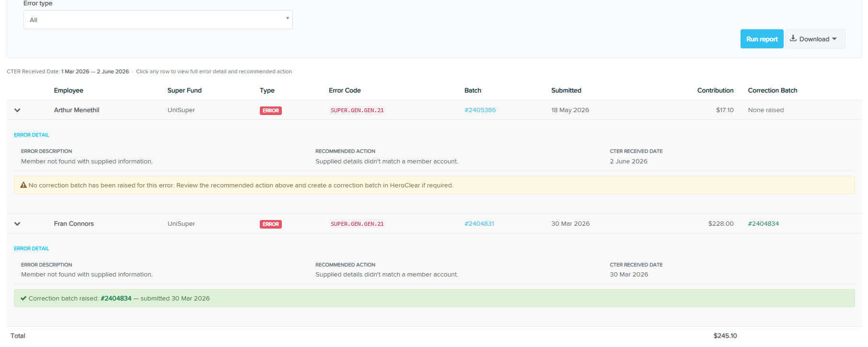Click the Type column header
Image resolution: width=868 pixels, height=347 pixels.
click(267, 91)
